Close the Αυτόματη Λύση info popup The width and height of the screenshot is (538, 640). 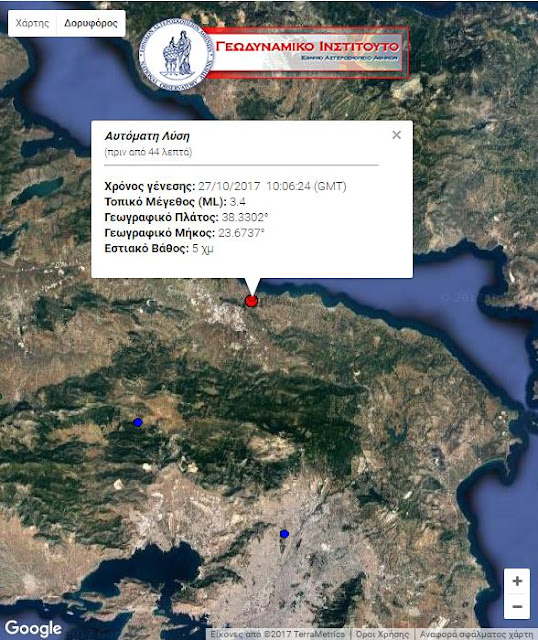[x=396, y=135]
